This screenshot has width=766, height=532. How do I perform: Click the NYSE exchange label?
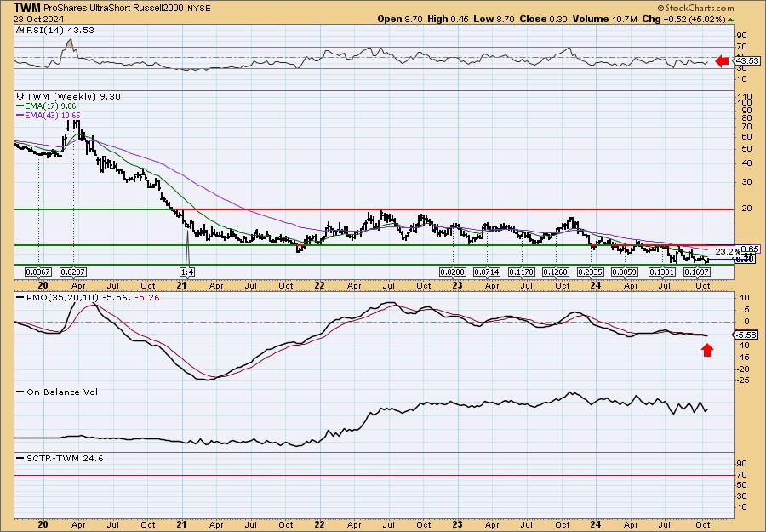[199, 9]
